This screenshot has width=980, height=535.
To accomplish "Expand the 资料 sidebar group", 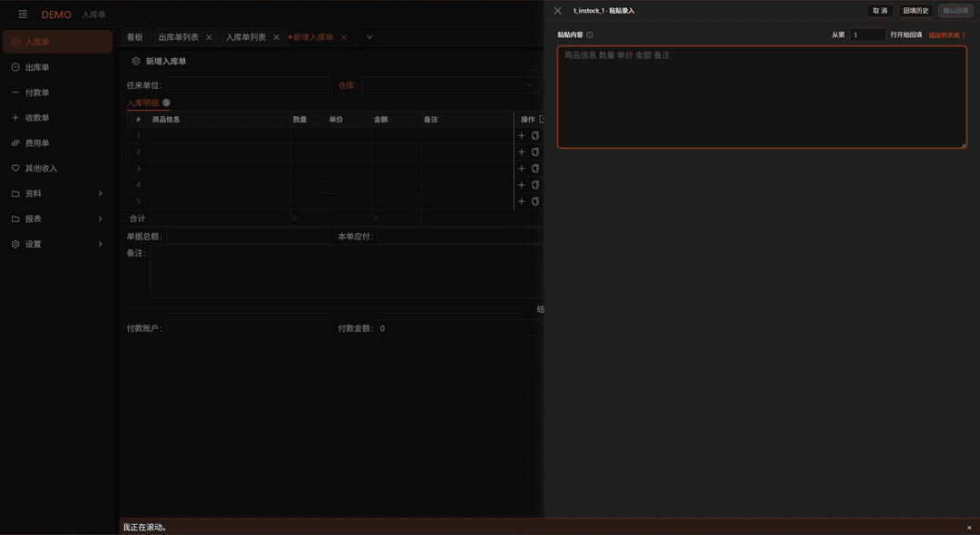I will click(x=57, y=193).
